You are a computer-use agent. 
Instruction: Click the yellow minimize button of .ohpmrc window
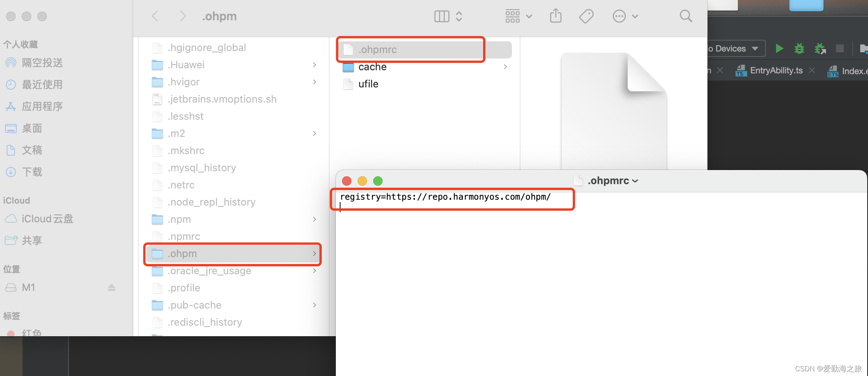tap(362, 181)
